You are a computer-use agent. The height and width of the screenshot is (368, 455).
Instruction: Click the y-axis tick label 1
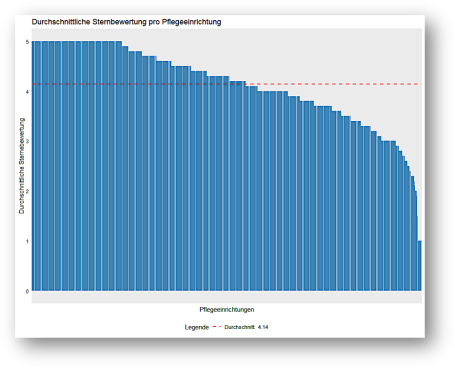pyautogui.click(x=27, y=241)
